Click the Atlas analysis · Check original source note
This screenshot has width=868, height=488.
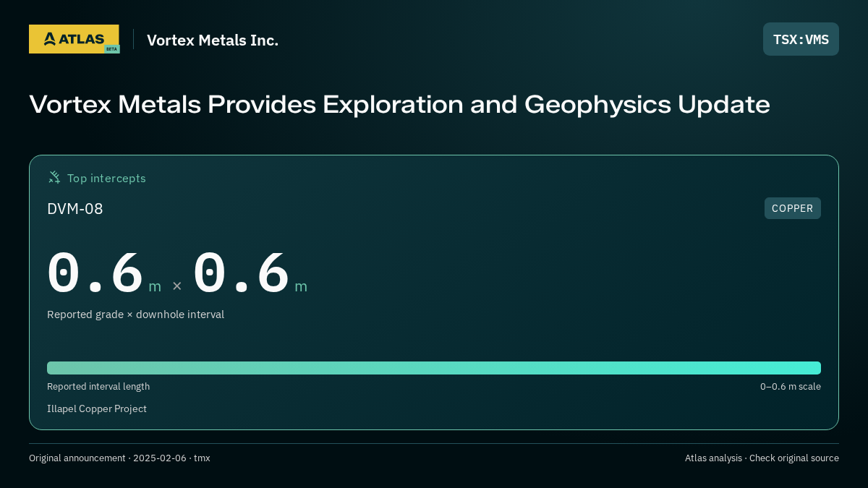click(x=762, y=458)
